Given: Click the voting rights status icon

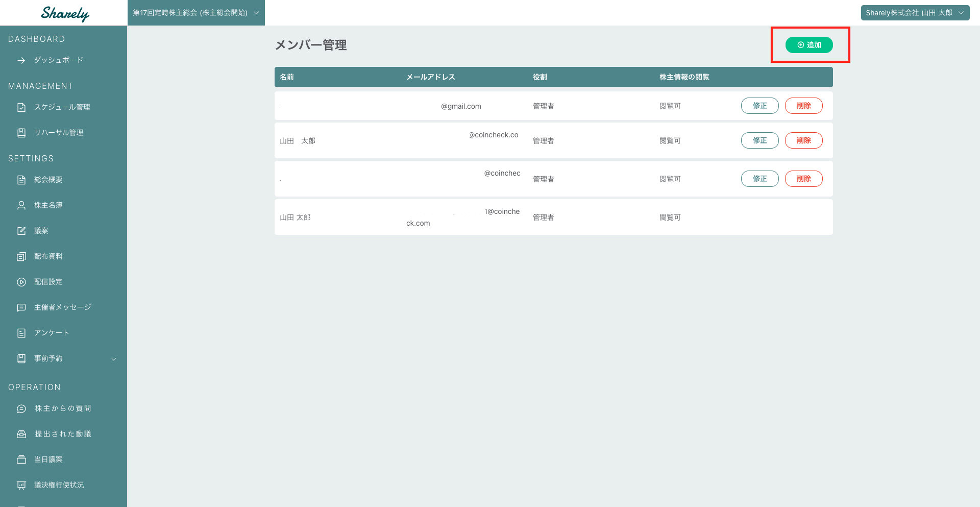Looking at the screenshot, I should click(21, 485).
